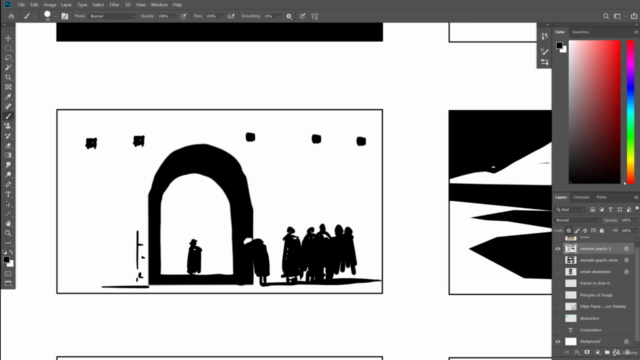The width and height of the screenshot is (640, 360).
Task: Open the layer Opacity dropdown
Action: (x=635, y=220)
